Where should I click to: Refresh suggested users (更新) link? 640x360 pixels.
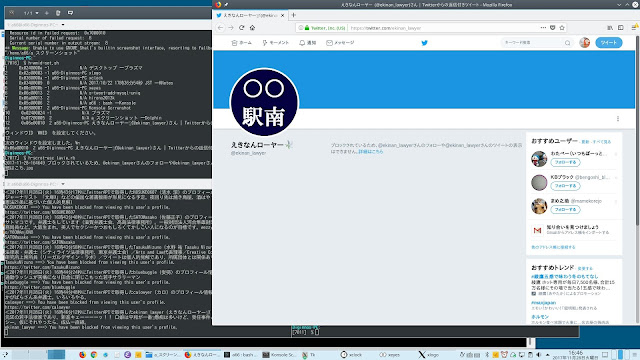[585, 142]
